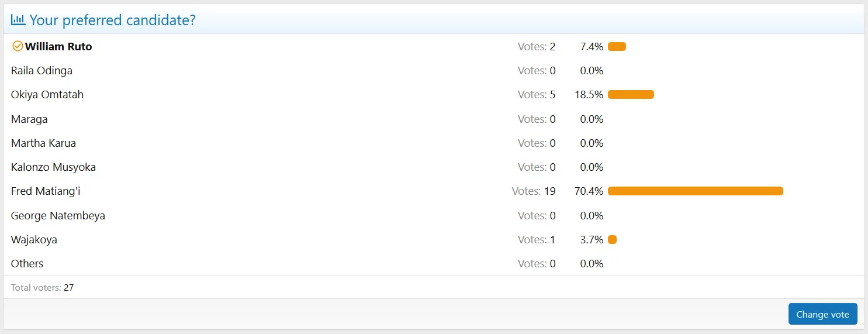The image size is (868, 334).
Task: Select the George Natembeya option
Action: coord(58,216)
